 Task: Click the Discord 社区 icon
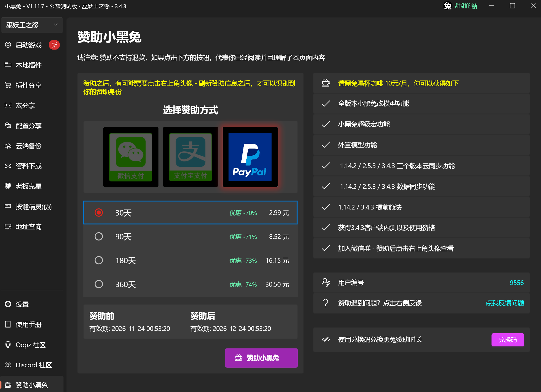8,365
